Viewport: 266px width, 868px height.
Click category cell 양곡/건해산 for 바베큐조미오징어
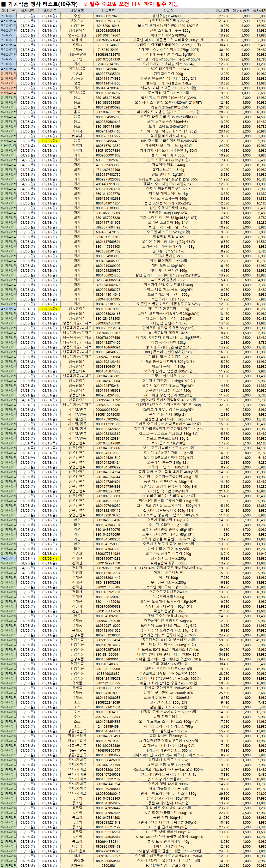pos(77,35)
